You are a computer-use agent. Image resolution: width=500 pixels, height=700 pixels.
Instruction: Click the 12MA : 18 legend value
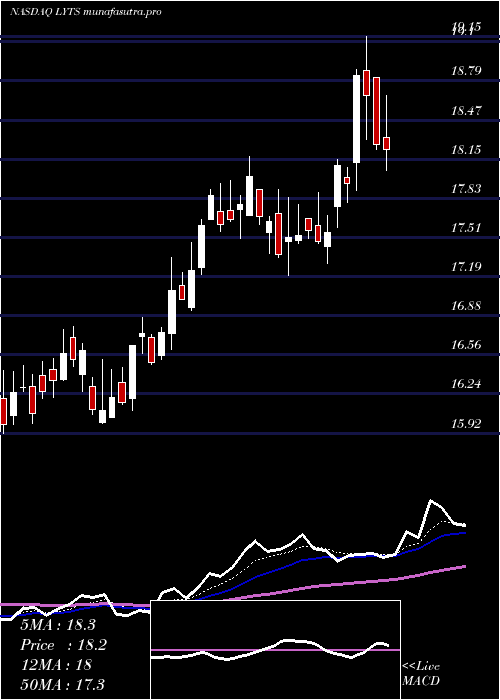tap(56, 664)
